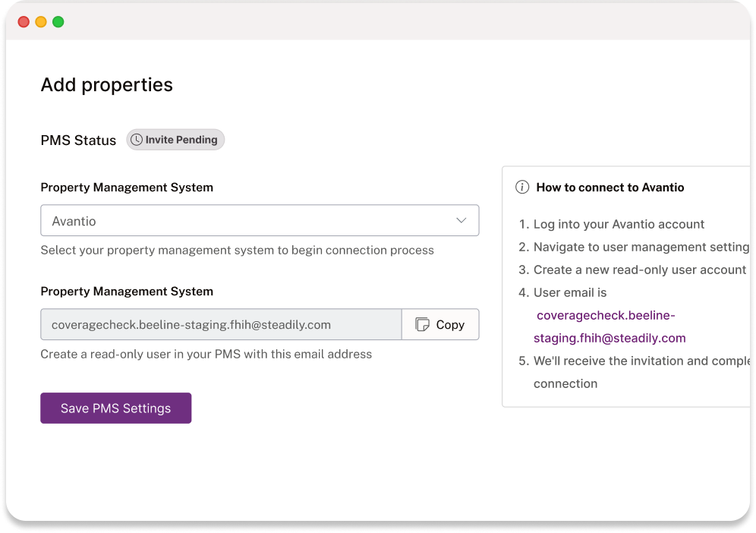Image resolution: width=756 pixels, height=533 pixels.
Task: Open the purple coveragecheck.beeline-staging email link
Action: tap(609, 326)
